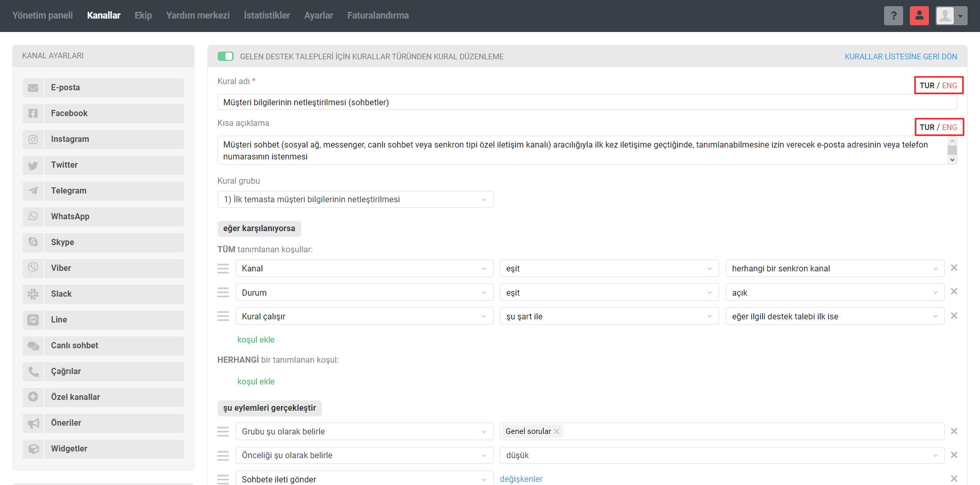Viewport: 980px width, 485px height.
Task: Open the Twitter bird icon
Action: pos(33,165)
